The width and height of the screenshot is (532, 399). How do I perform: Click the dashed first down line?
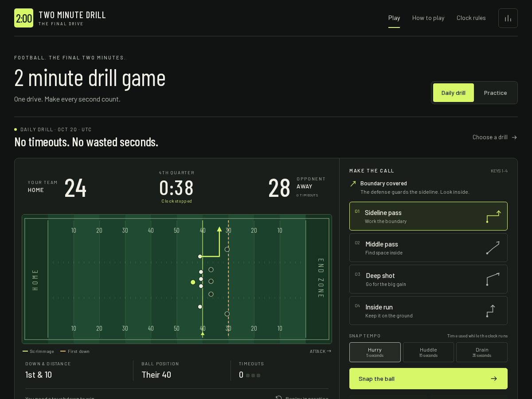(228, 279)
